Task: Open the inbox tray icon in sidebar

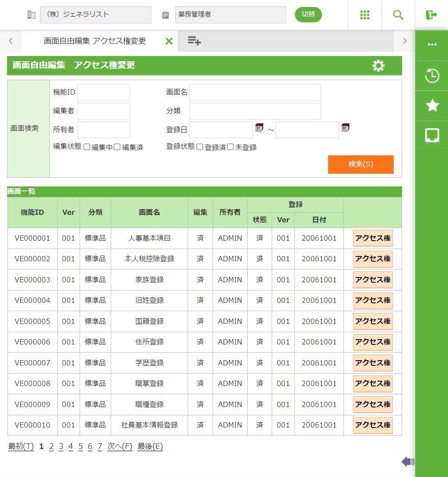Action: point(432,135)
